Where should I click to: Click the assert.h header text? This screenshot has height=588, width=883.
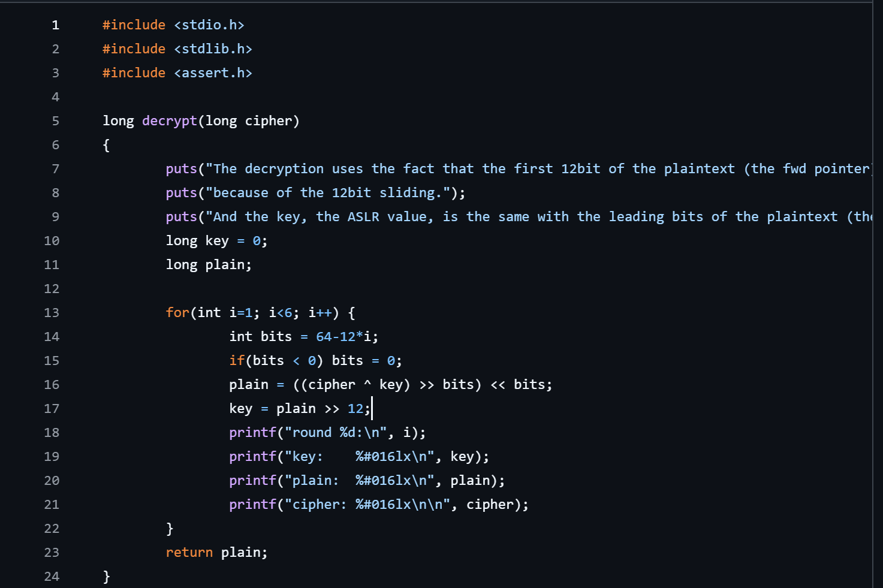click(213, 73)
